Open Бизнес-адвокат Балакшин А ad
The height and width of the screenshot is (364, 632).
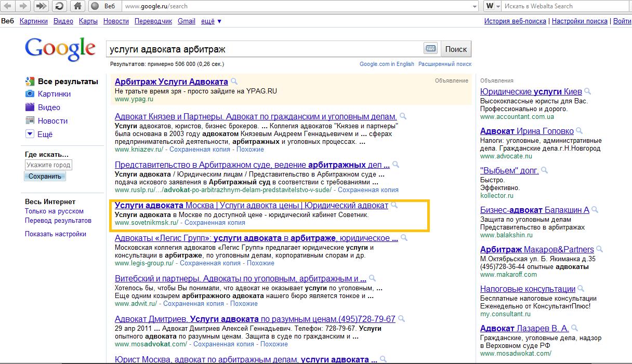pos(535,210)
